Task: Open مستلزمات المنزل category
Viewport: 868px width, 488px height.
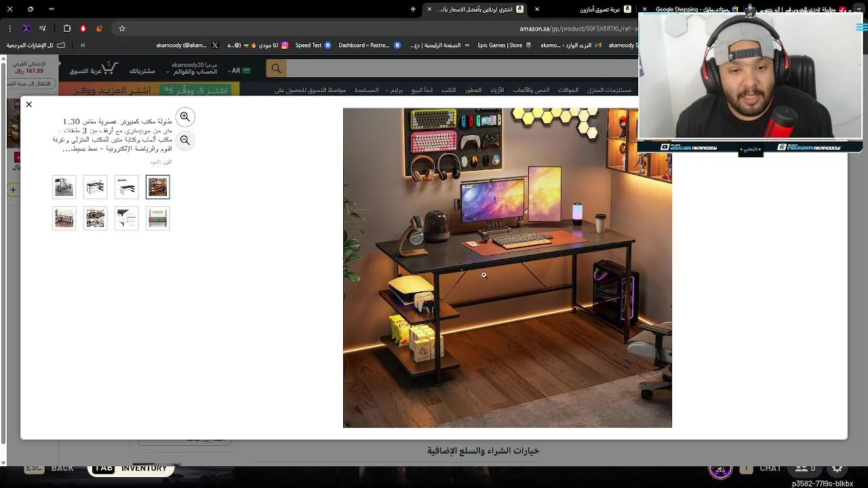Action: [x=609, y=90]
